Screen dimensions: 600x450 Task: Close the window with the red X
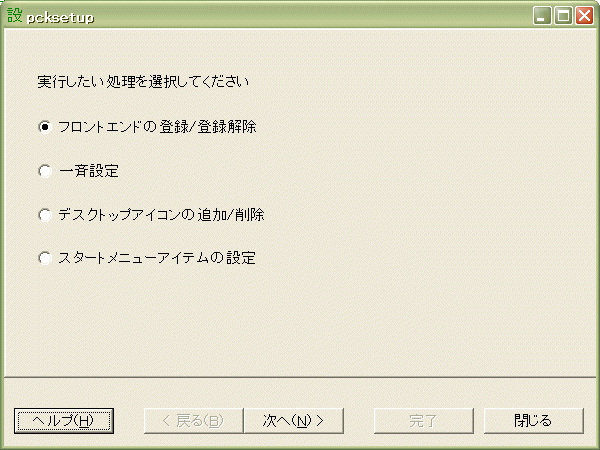[x=585, y=16]
